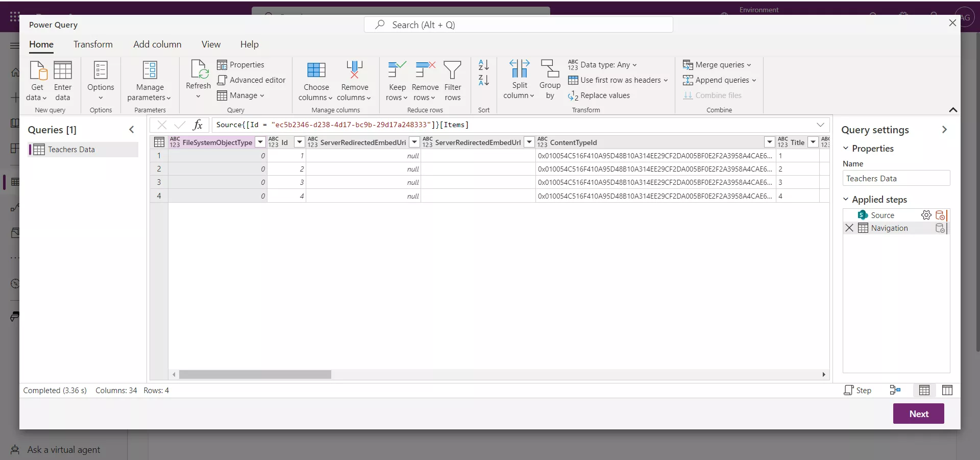Collapse the Applied steps section
This screenshot has height=460, width=980.
tap(846, 199)
